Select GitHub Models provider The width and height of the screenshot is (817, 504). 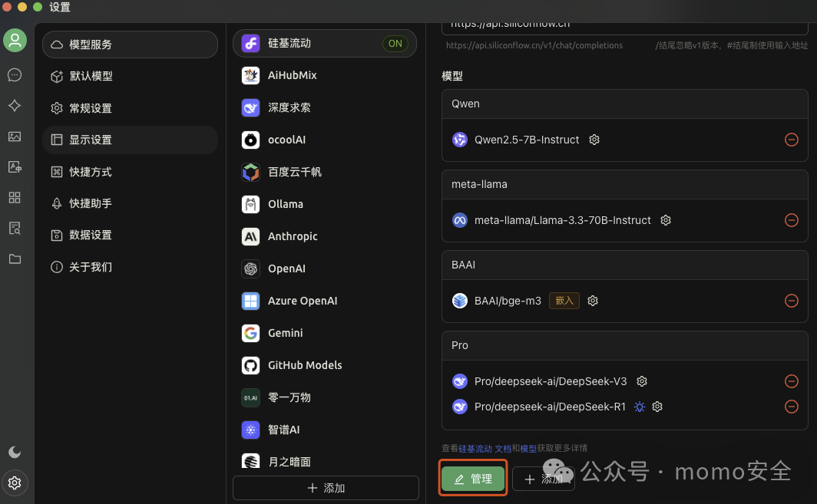(x=324, y=365)
